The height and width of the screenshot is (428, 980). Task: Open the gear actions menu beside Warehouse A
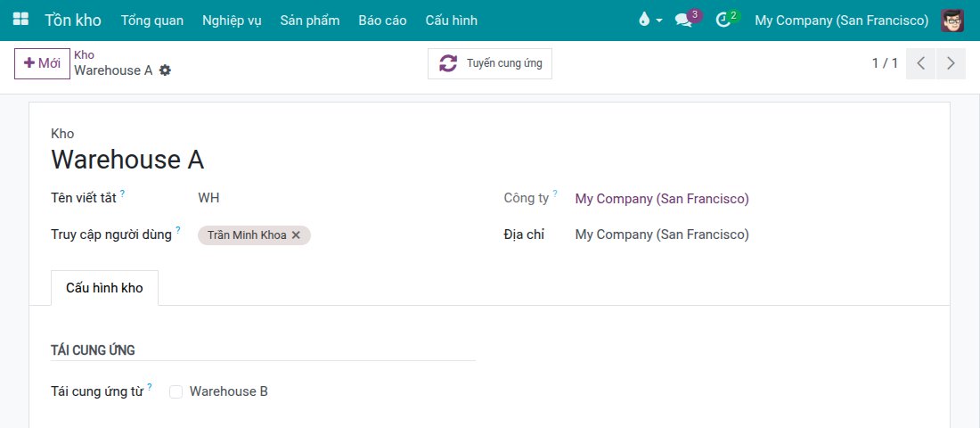pyautogui.click(x=165, y=70)
